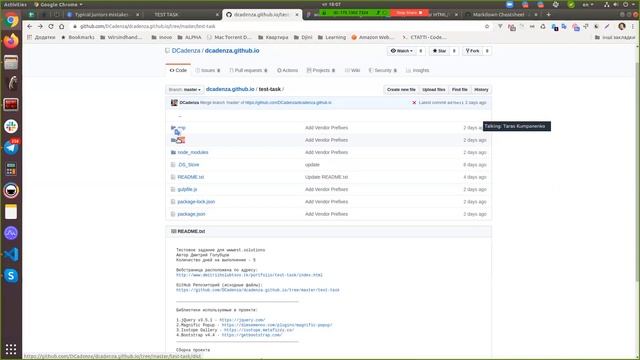Open the DCadenza owner link

click(186, 51)
